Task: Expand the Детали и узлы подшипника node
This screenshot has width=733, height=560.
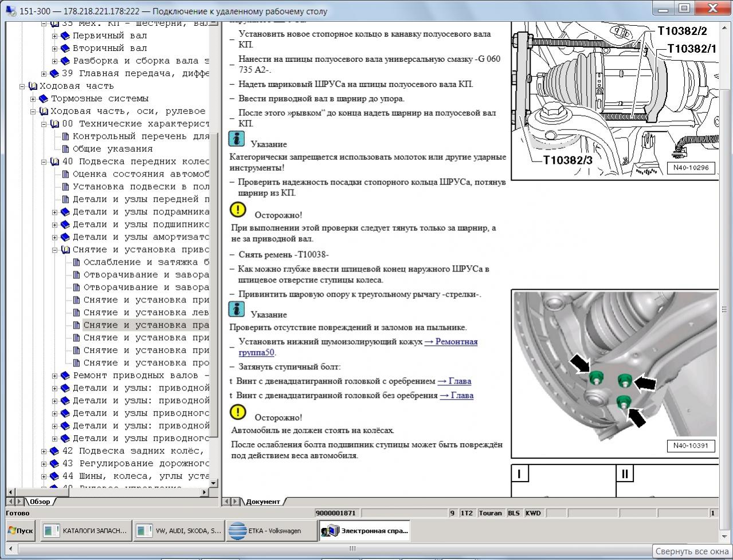Action: 55,224
